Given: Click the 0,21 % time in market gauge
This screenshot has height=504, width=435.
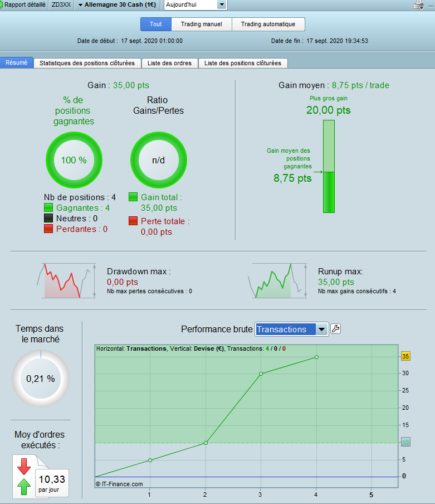Looking at the screenshot, I should click(x=41, y=379).
